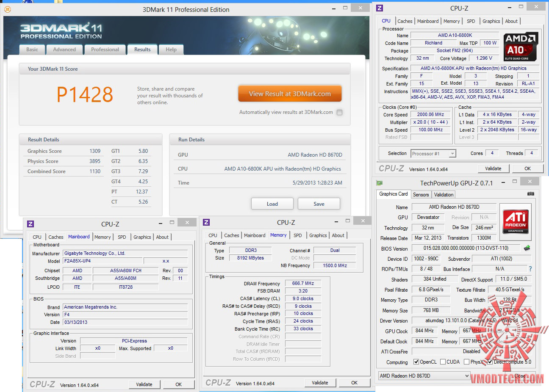Viewport: 549px width, 392px height.
Task: Click the GPU-Z Name field AMD Radeon HD 8670D
Action: coord(454,207)
